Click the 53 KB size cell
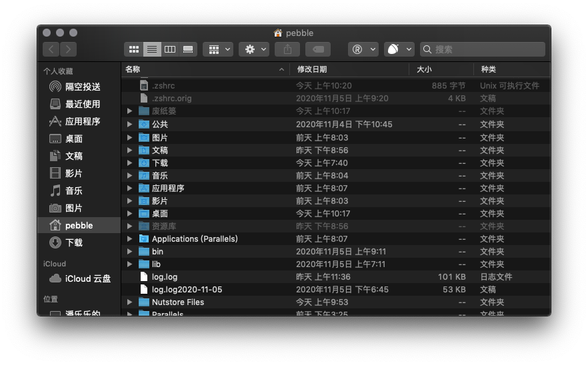588x365 pixels. pos(454,290)
